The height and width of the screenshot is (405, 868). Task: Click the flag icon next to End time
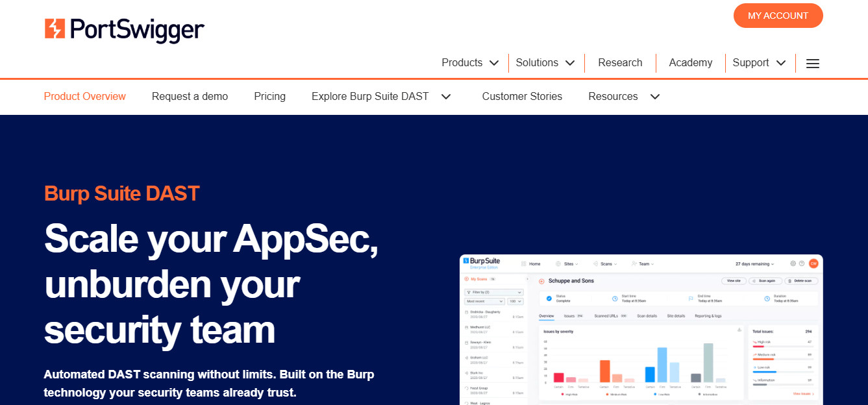click(x=690, y=297)
